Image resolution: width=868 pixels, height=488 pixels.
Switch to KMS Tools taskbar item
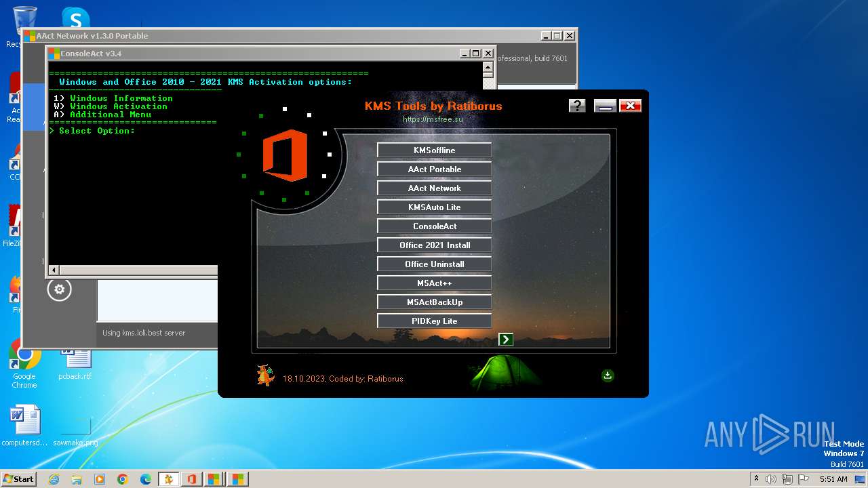(x=168, y=479)
